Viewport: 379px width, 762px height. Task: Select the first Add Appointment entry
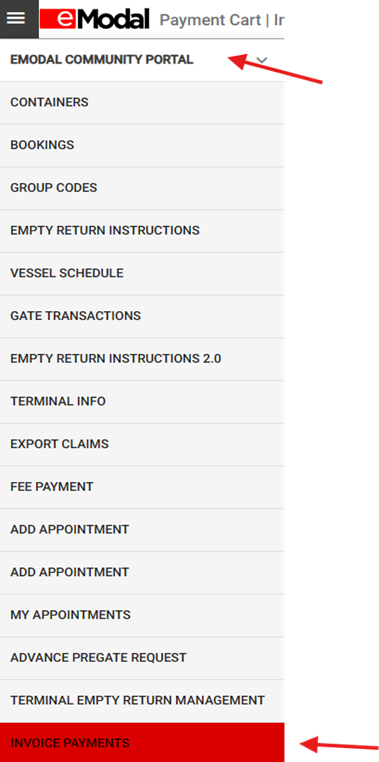pos(142,530)
